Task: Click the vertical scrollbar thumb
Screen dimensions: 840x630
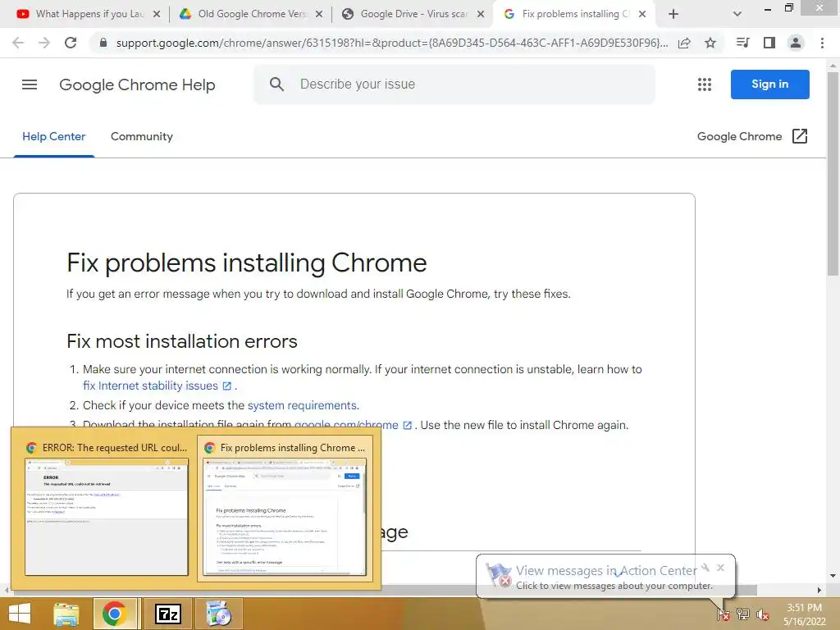Action: (x=833, y=174)
